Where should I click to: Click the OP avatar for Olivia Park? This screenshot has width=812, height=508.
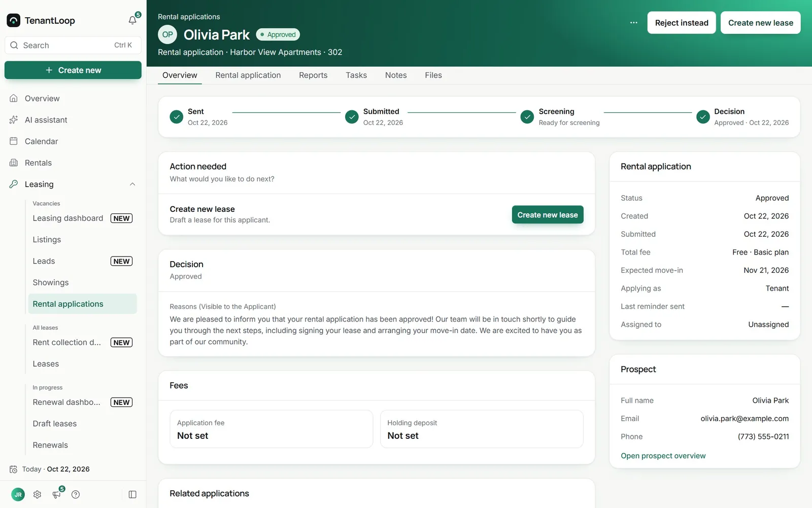point(167,35)
